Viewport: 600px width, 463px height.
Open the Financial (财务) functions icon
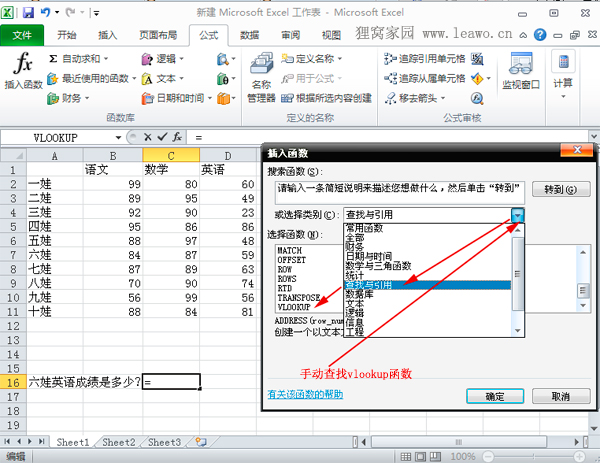tap(52, 98)
